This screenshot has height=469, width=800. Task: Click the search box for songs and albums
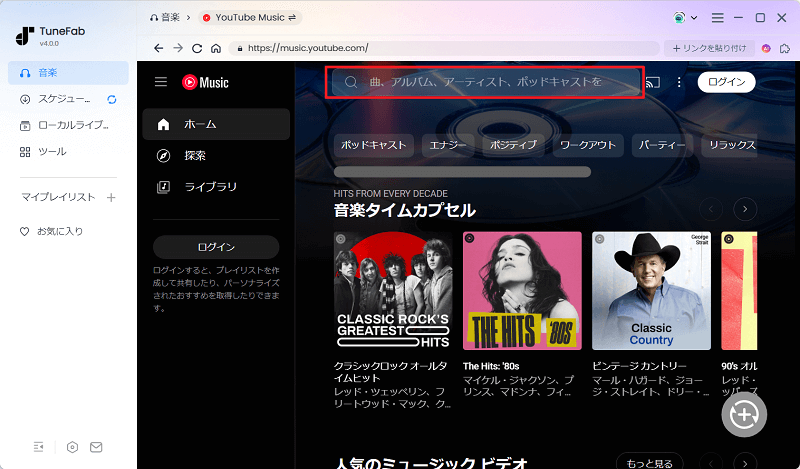point(485,82)
